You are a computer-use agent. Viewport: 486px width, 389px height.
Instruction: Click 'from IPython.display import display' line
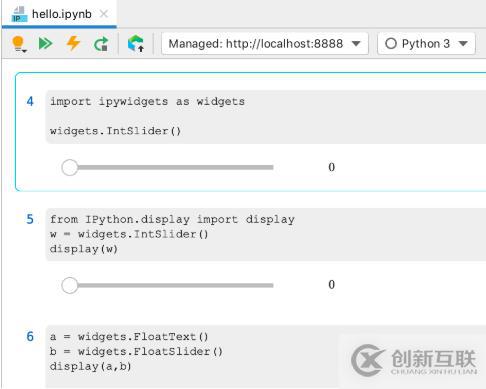point(172,219)
